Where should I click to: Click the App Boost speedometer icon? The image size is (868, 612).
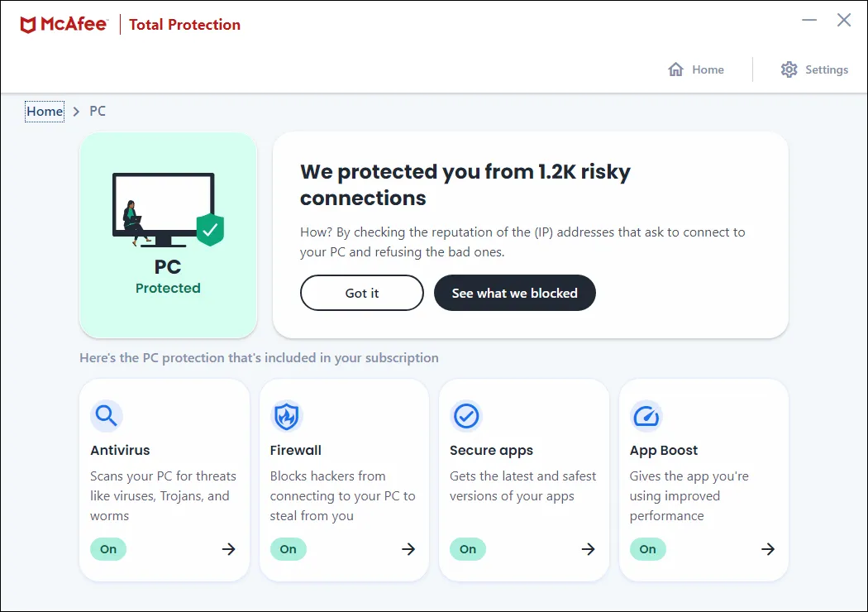646,415
